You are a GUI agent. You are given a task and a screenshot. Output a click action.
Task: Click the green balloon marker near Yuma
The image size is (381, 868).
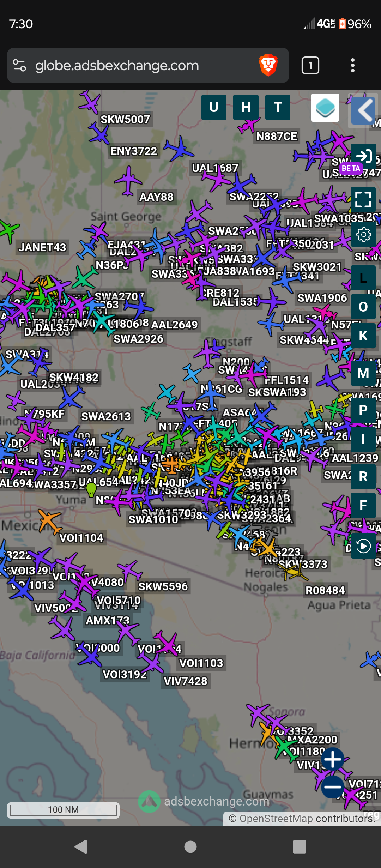pyautogui.click(x=91, y=490)
